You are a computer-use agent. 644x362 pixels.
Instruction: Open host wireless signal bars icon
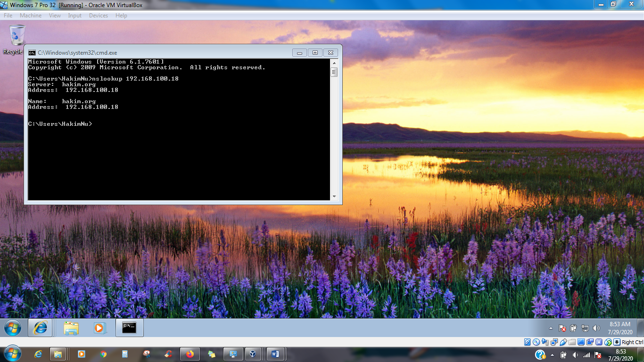point(586,354)
